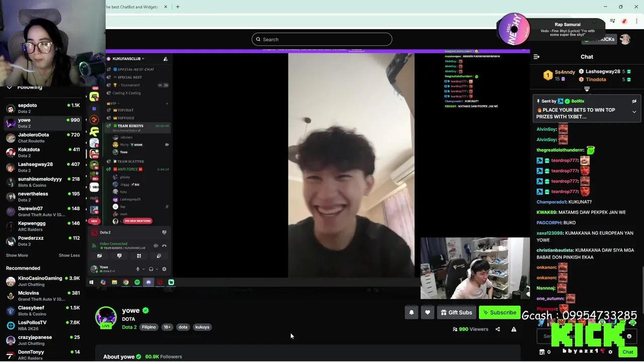Collapse following list with Show Less
Viewport: 644px width, 362px height.
click(x=69, y=255)
